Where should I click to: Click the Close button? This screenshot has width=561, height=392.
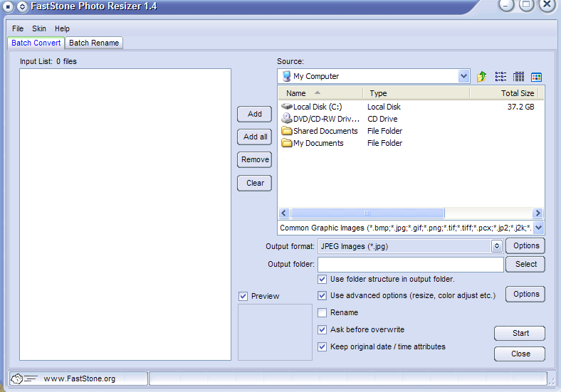pyautogui.click(x=520, y=354)
